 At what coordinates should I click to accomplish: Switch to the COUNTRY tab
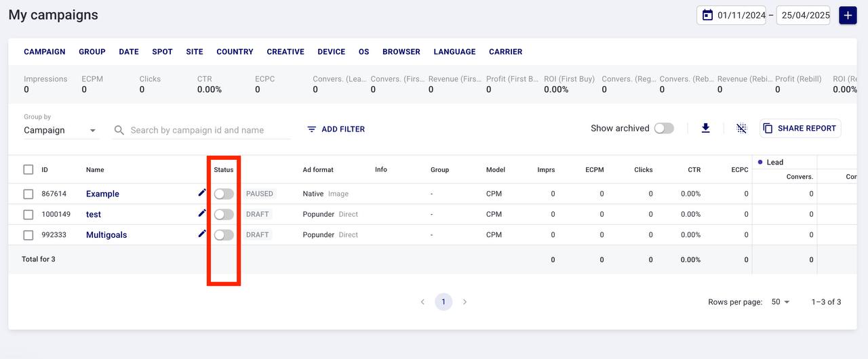coord(235,51)
